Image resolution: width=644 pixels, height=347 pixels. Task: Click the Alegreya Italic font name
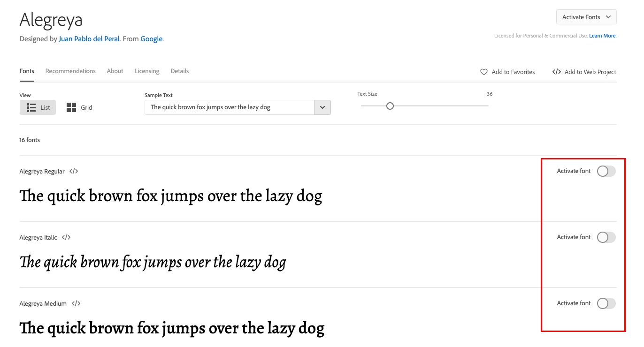(38, 238)
